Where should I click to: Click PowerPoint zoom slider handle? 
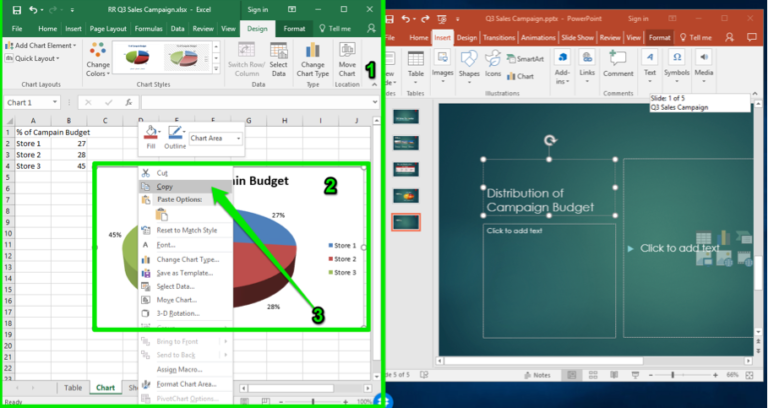click(x=672, y=375)
